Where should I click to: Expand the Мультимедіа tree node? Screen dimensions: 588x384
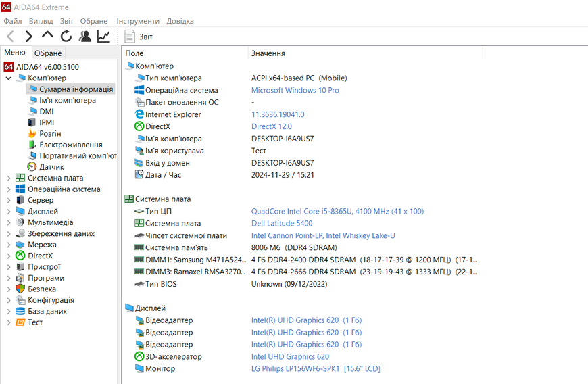point(9,222)
